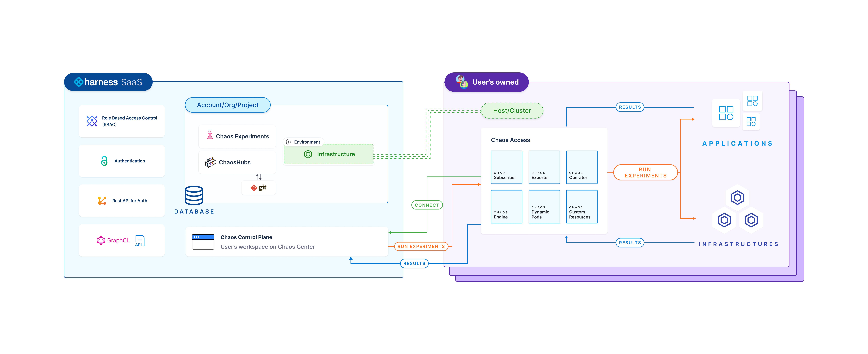Click the Chaos Access heading
The height and width of the screenshot is (354, 868).
511,140
